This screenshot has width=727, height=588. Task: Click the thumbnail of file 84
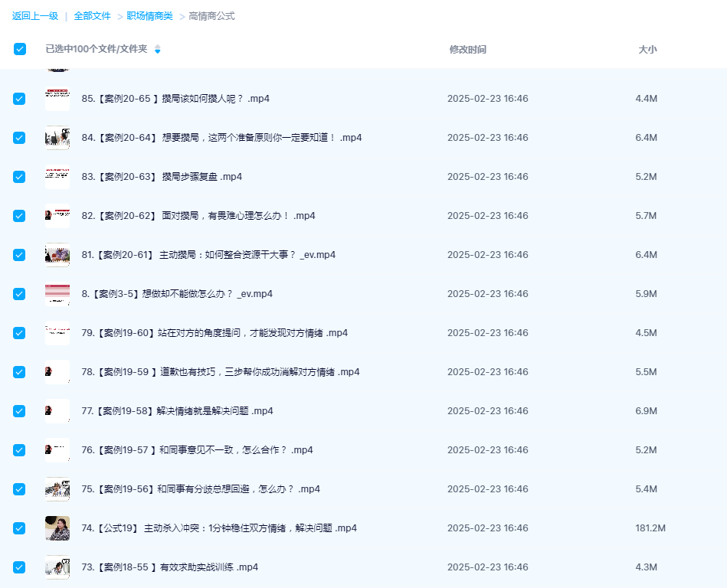pyautogui.click(x=57, y=137)
